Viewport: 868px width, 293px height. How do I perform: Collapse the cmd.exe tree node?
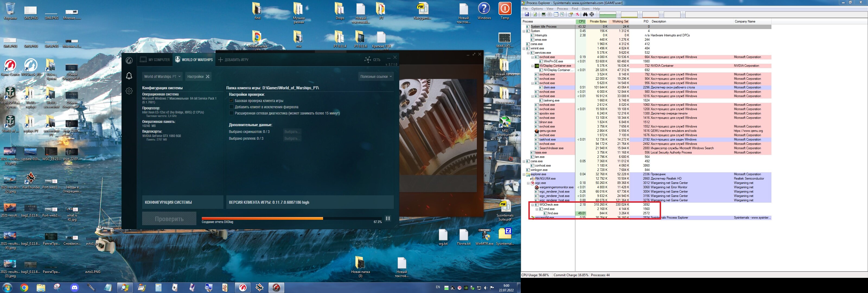[537, 209]
